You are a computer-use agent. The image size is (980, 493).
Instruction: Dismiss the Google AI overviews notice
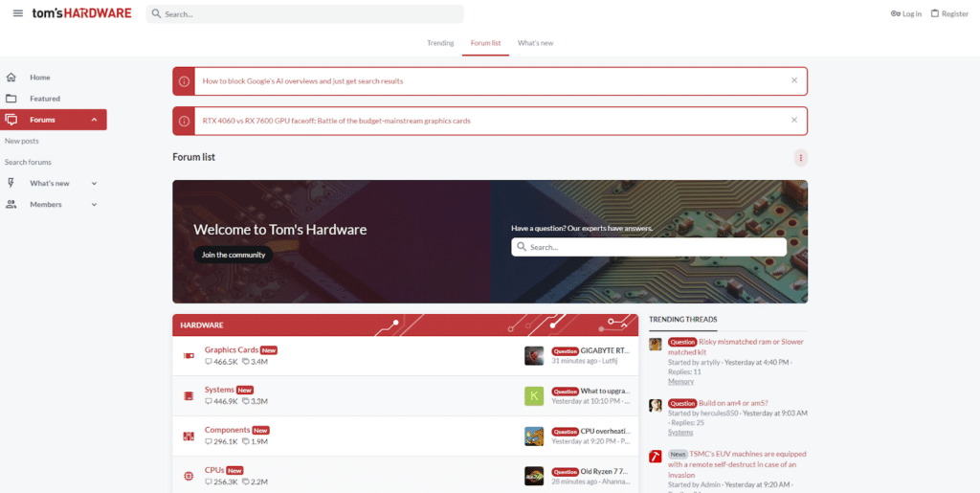pyautogui.click(x=794, y=80)
